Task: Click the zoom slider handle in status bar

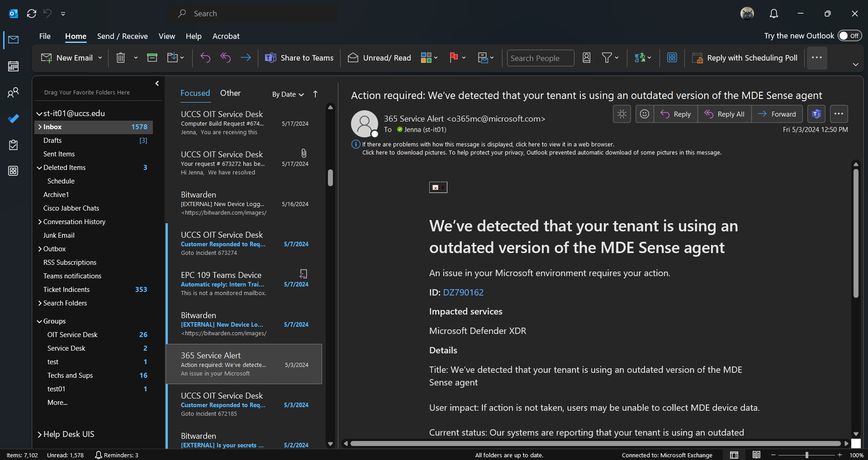Action: (806, 455)
